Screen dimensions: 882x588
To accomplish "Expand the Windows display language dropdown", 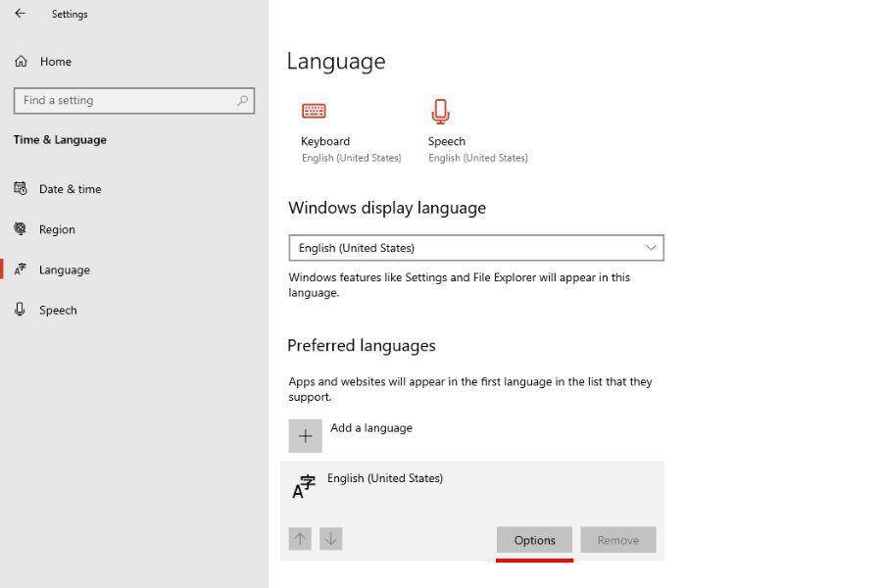I will (x=475, y=248).
